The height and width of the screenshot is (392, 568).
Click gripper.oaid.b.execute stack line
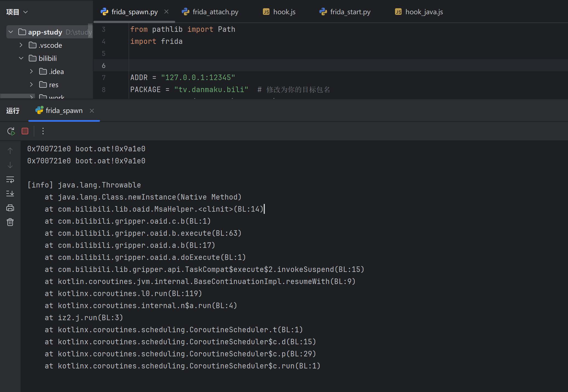143,233
